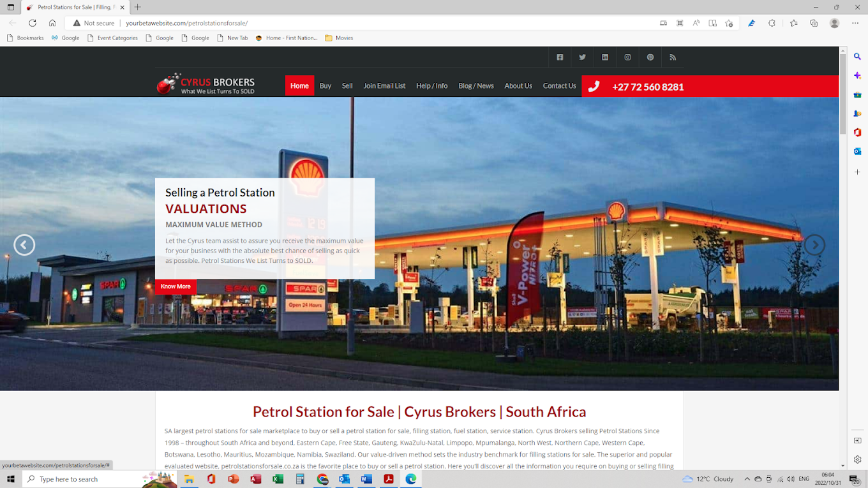Call the +27 72 560 8281 number
The width and height of the screenshot is (868, 488).
tap(648, 87)
